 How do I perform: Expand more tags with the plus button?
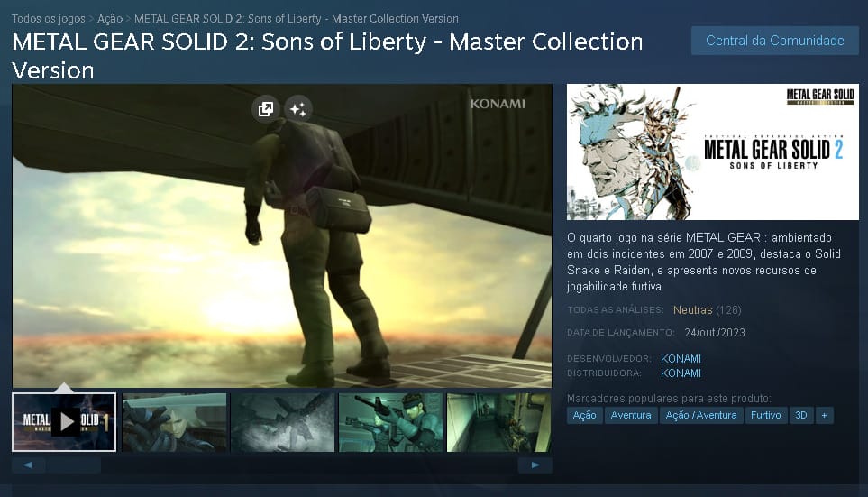click(824, 415)
